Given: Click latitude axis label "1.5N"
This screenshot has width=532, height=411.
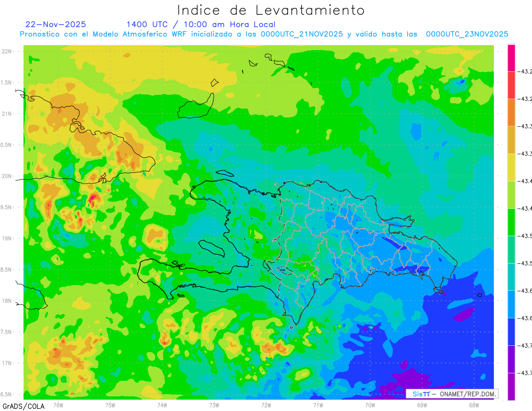Looking at the screenshot, I should click(x=6, y=82).
